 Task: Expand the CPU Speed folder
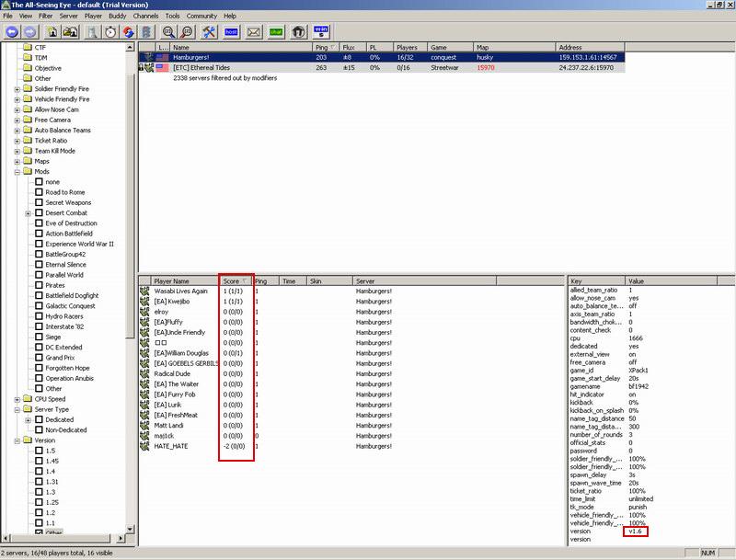pos(17,399)
